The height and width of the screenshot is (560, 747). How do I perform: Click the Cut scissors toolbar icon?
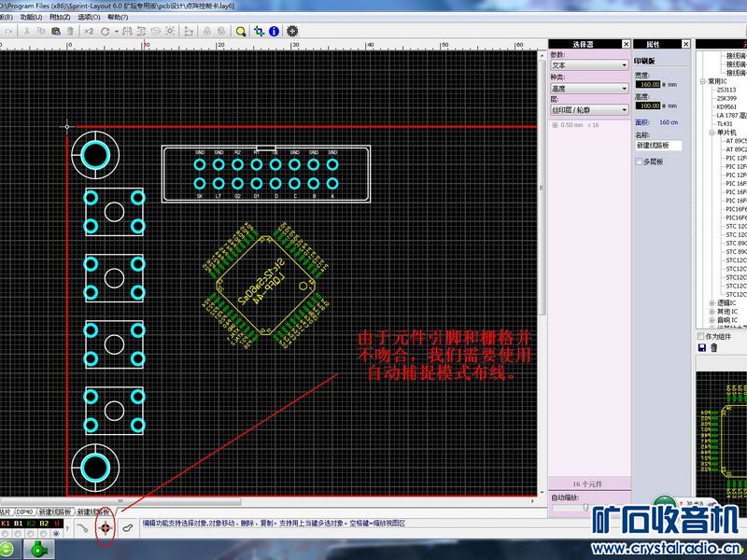27,32
